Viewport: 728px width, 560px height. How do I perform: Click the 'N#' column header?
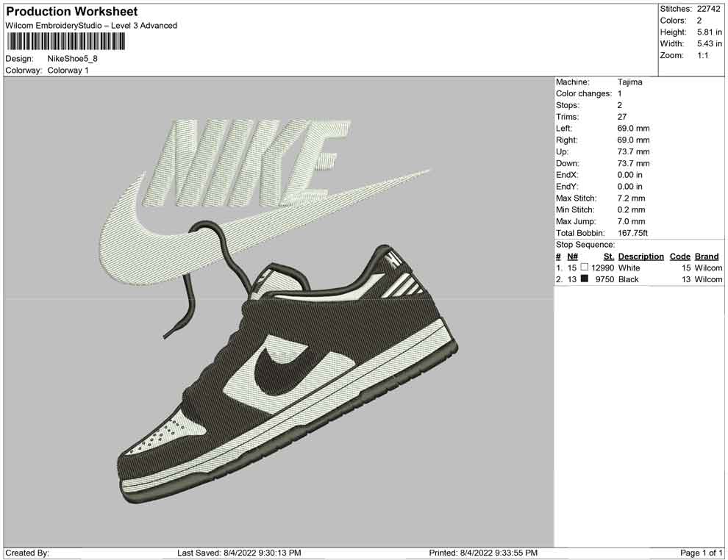(x=572, y=256)
